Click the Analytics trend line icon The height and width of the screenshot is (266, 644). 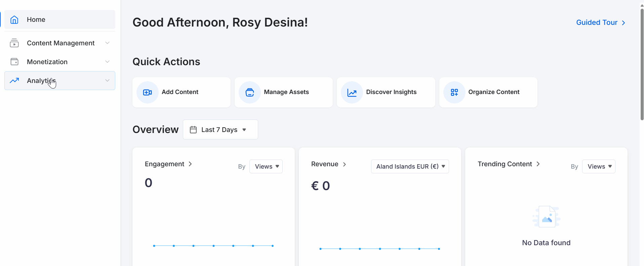(x=14, y=81)
